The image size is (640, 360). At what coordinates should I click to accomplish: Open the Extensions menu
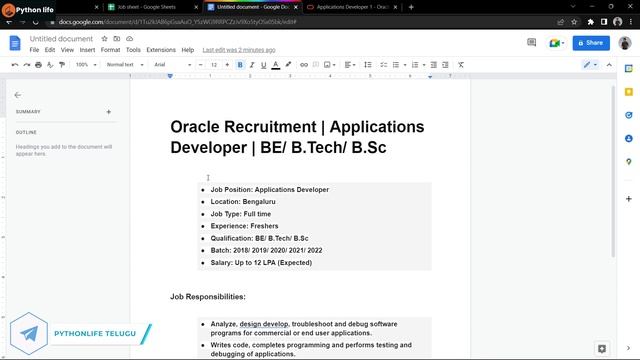161,50
